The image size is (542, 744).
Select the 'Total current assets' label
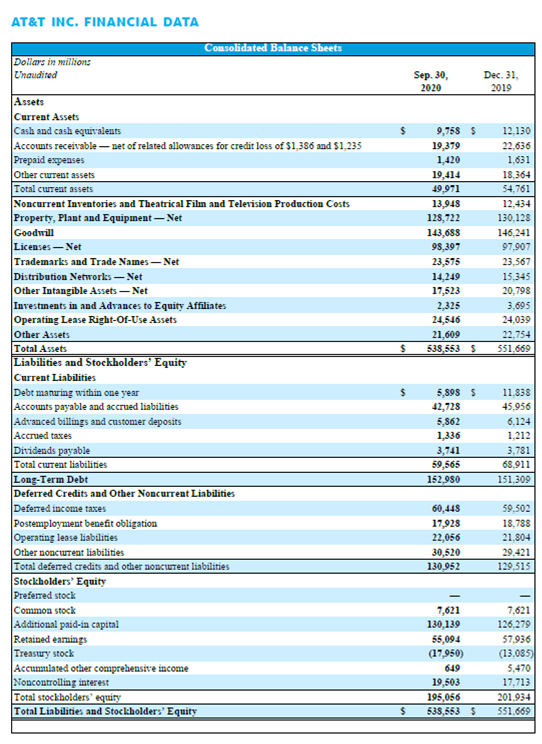53,189
